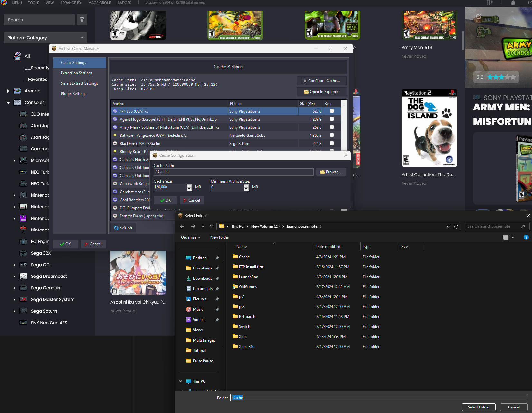Open the Organize dropdown menu
The width and height of the screenshot is (532, 413).
pos(191,237)
